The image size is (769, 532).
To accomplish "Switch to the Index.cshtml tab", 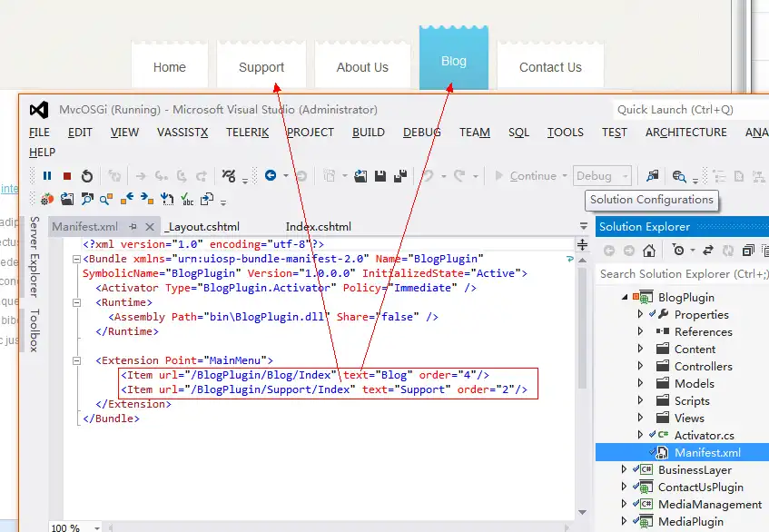I will [x=319, y=227].
